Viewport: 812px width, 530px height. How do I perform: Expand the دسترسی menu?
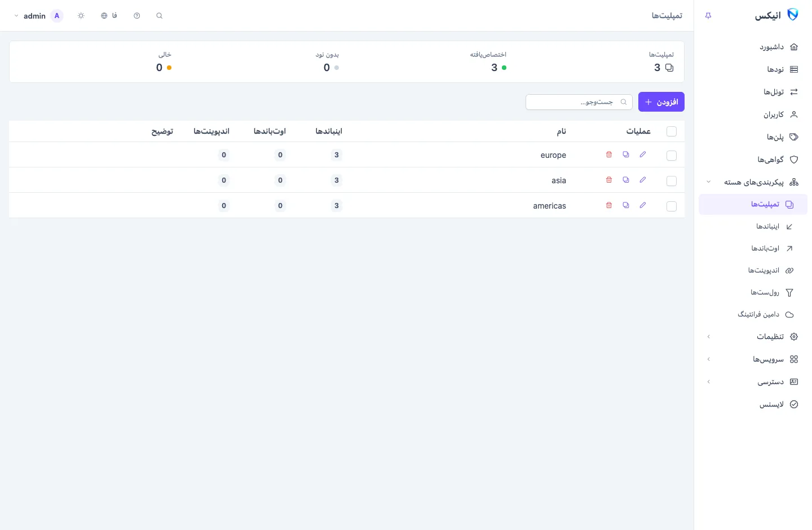click(x=753, y=382)
